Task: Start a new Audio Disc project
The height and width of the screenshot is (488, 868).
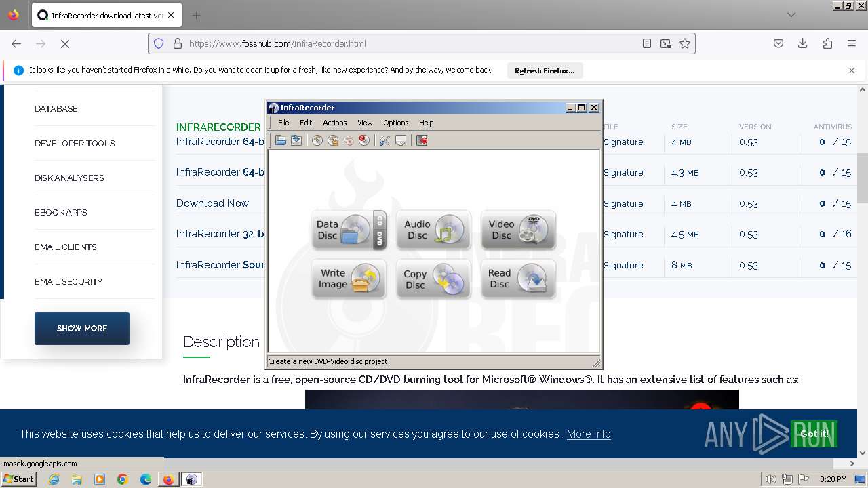Action: (x=433, y=230)
